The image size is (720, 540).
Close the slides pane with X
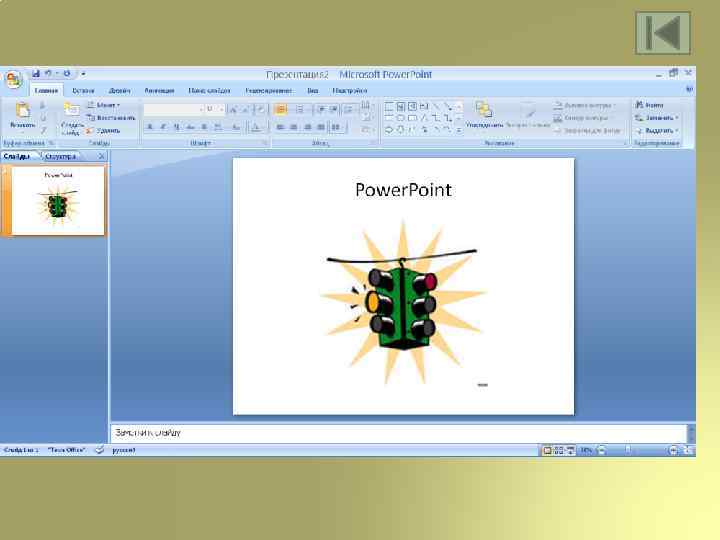(x=101, y=157)
